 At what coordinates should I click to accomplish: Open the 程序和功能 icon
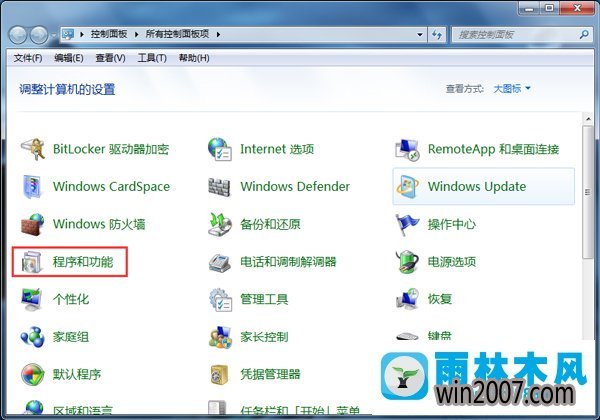pyautogui.click(x=33, y=262)
